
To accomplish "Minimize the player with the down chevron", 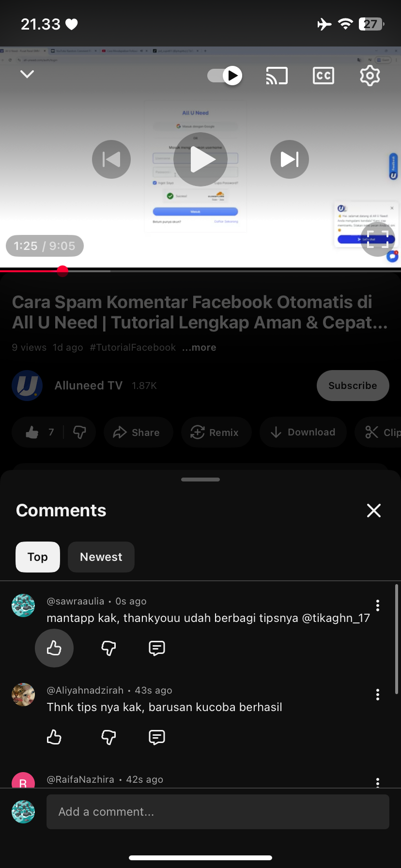I will tap(27, 74).
